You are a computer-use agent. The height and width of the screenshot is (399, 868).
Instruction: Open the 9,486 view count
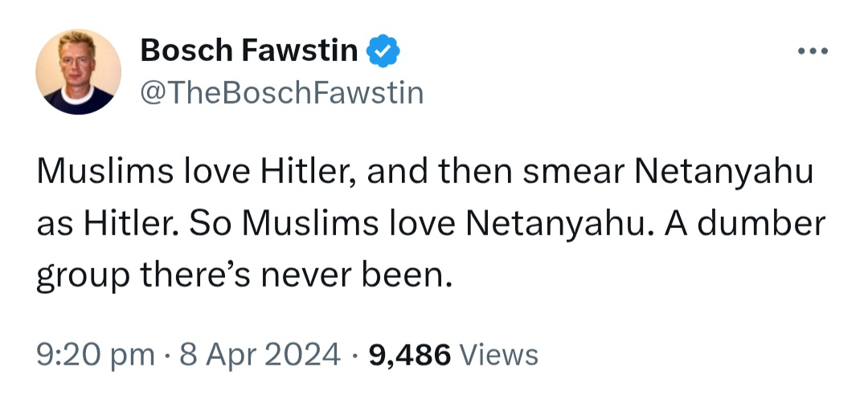coord(409,356)
